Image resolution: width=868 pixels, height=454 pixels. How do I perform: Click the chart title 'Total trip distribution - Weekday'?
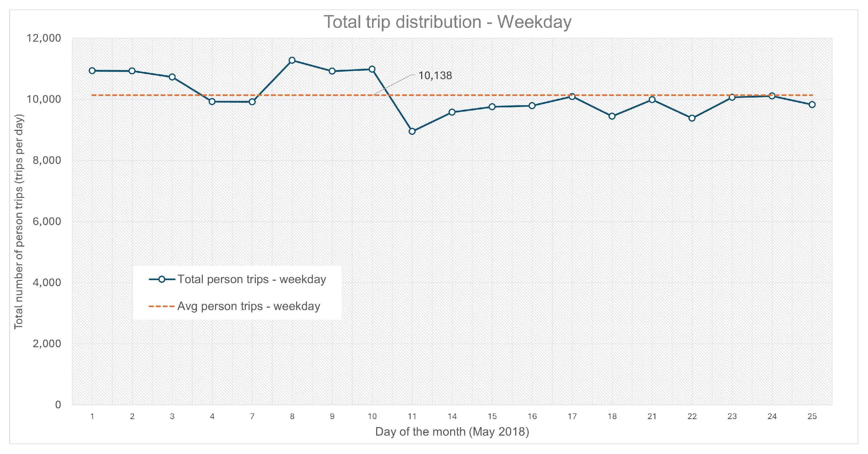click(x=447, y=22)
